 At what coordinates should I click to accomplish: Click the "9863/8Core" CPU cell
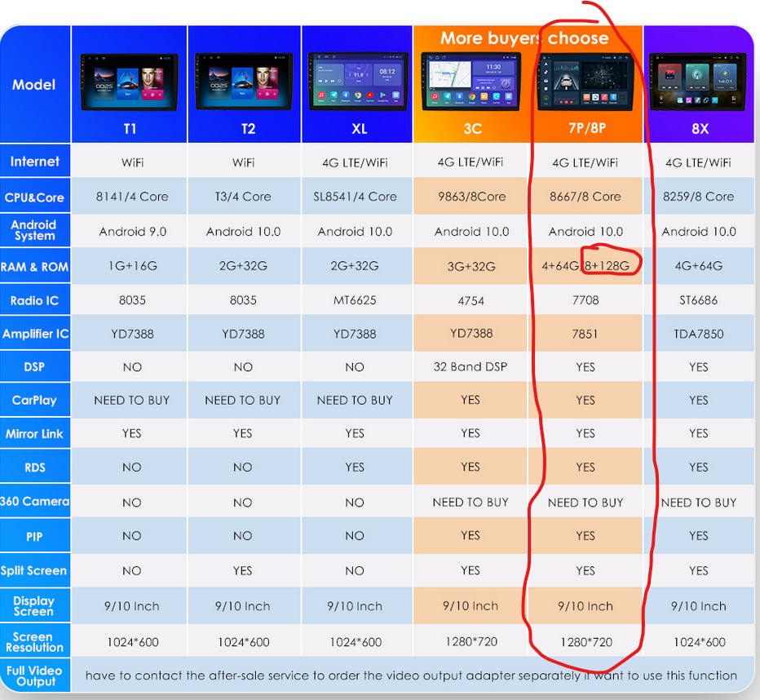471,197
